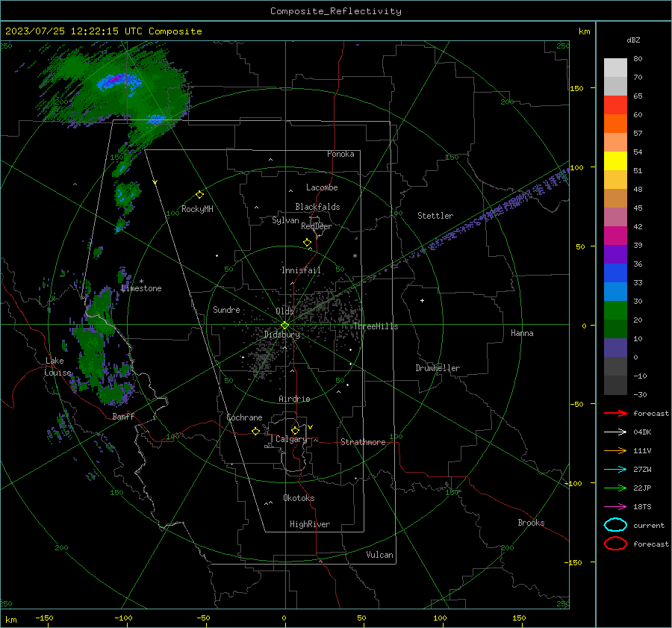Click the -30 dBZ scale value
This screenshot has height=628, width=672.
point(640,394)
